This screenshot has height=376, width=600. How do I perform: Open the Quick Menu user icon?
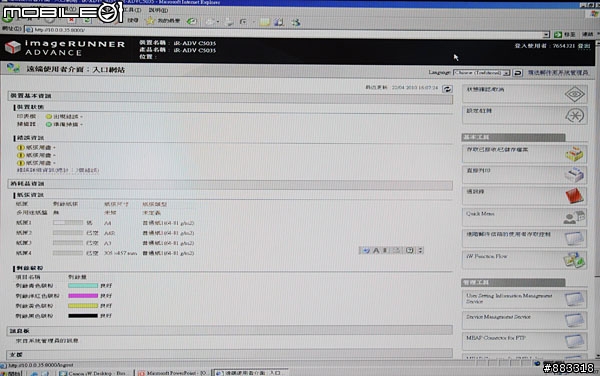coord(574,217)
